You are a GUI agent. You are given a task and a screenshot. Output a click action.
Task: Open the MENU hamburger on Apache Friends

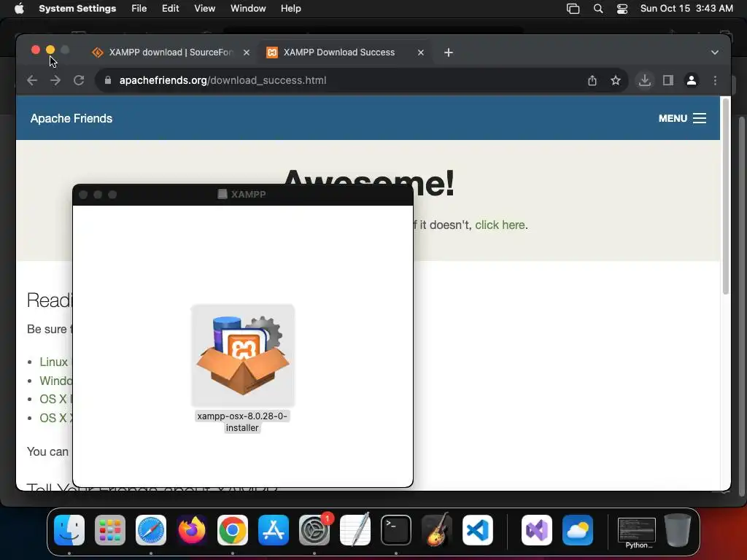click(x=682, y=118)
